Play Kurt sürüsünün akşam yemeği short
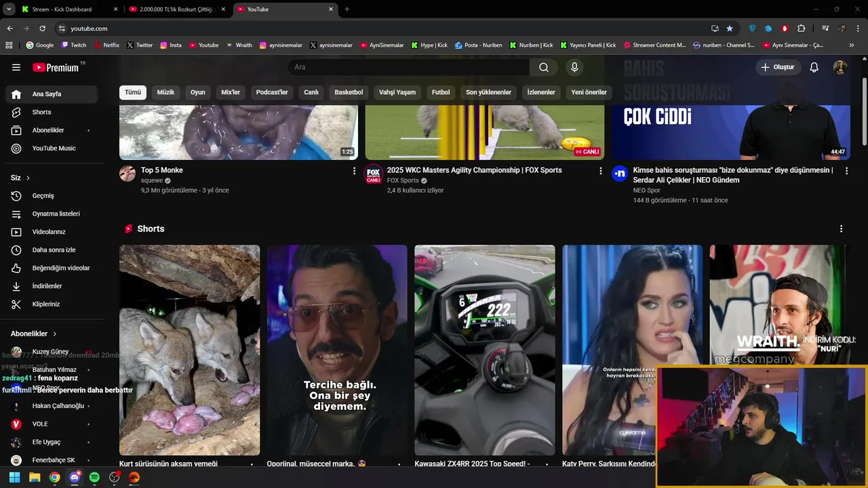This screenshot has width=868, height=488. tap(189, 350)
